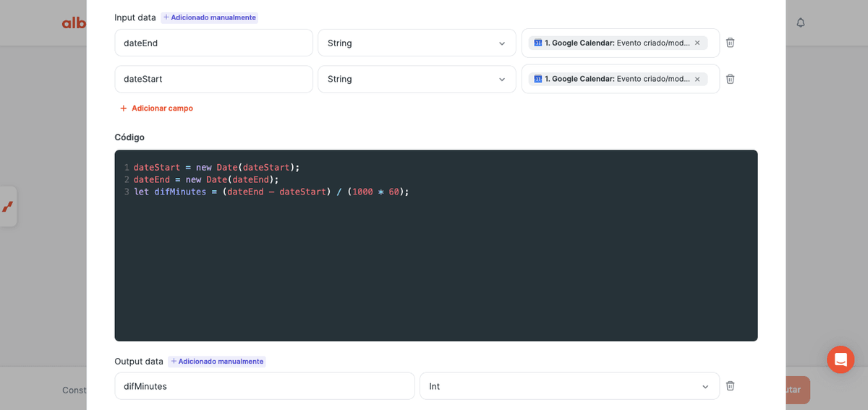This screenshot has width=868, height=410.
Task: Delete the dateStart input field row
Action: pyautogui.click(x=731, y=79)
